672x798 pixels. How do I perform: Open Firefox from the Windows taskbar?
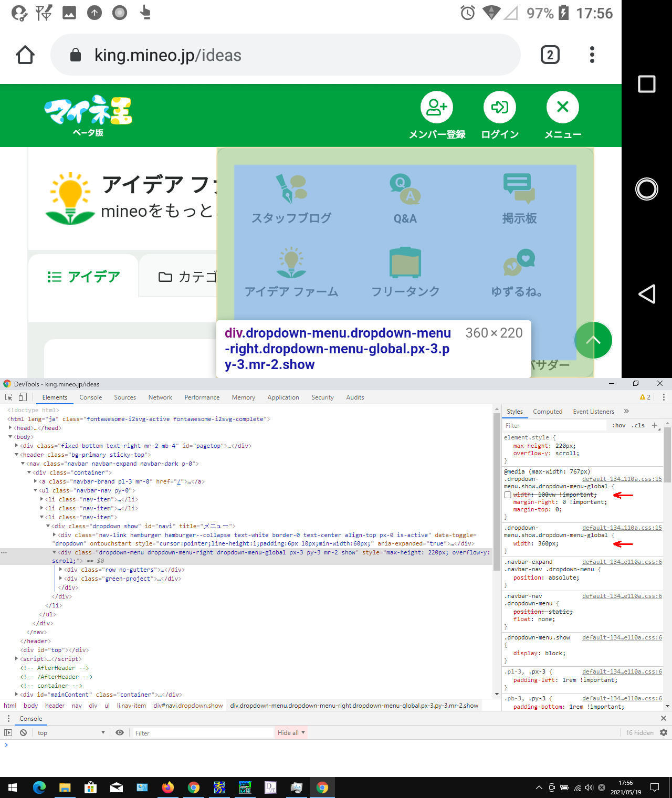pyautogui.click(x=168, y=787)
